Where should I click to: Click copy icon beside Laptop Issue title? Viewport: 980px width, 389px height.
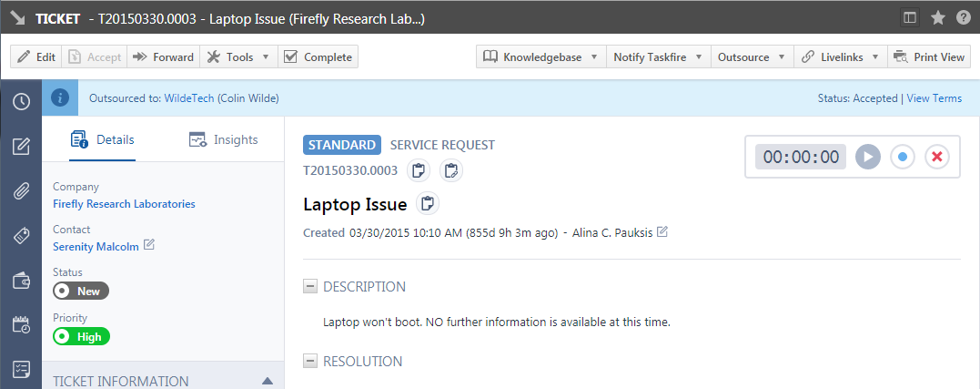(x=428, y=203)
